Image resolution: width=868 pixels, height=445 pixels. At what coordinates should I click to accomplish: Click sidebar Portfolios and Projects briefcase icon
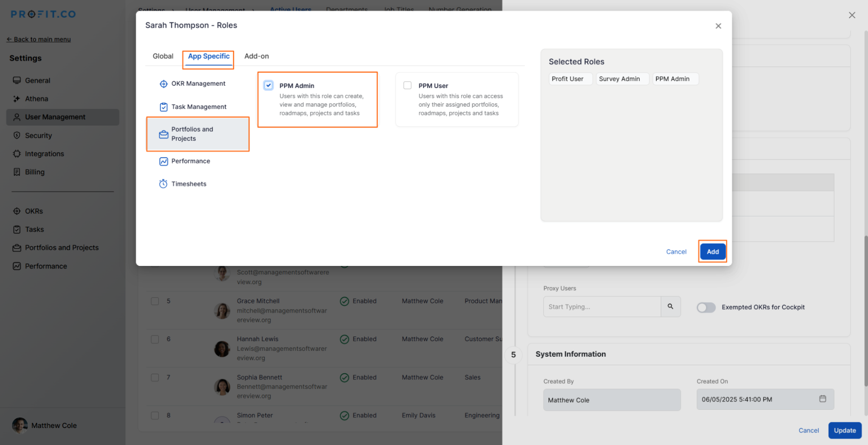17,248
